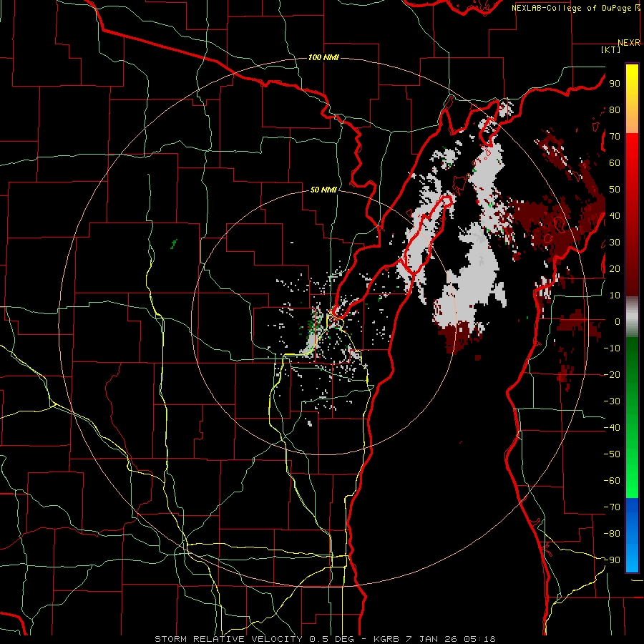Click the gray zero-velocity segment of the color bar

[632, 317]
